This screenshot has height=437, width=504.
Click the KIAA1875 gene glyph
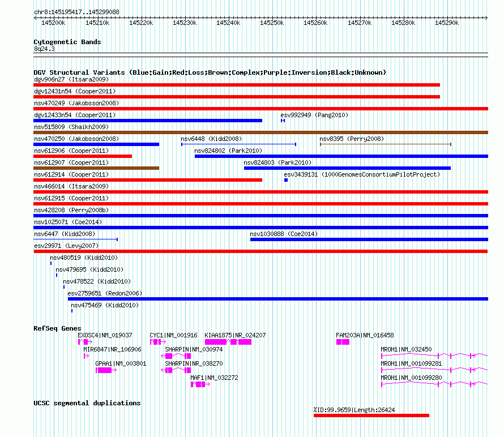tap(228, 342)
